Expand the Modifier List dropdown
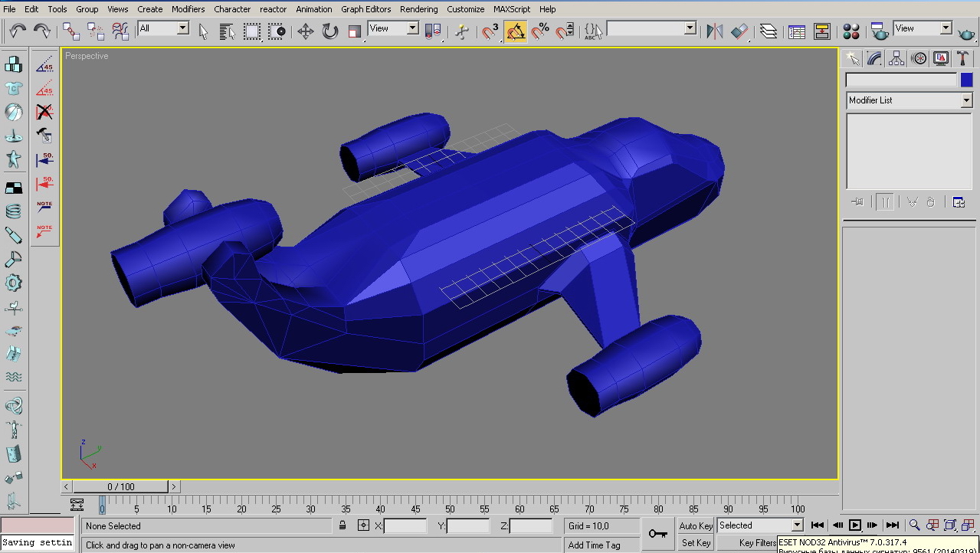The width and height of the screenshot is (980, 553). pyautogui.click(x=965, y=100)
